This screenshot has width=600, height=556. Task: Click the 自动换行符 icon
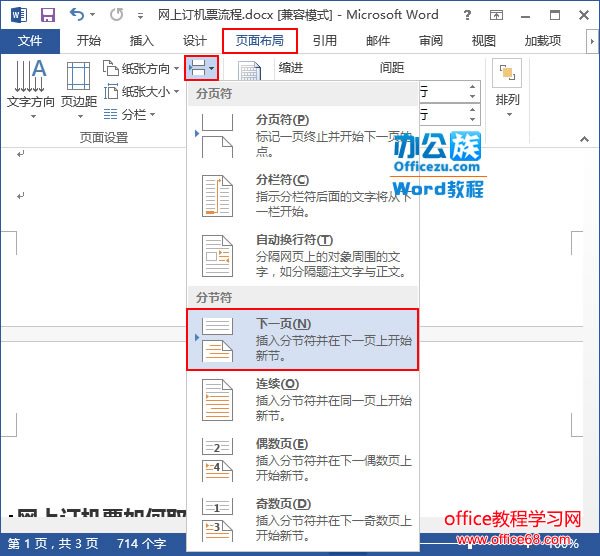[x=217, y=256]
